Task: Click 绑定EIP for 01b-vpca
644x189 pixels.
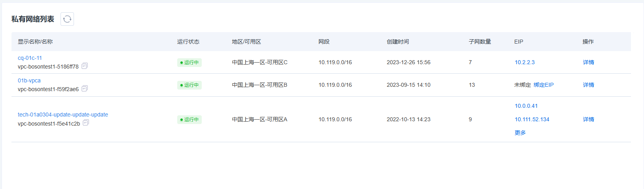Action: point(544,85)
